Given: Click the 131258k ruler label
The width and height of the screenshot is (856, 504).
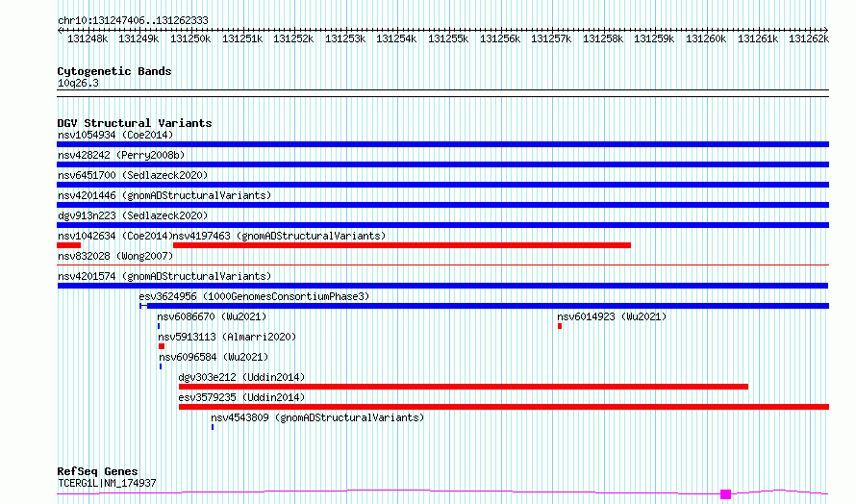Looking at the screenshot, I should (603, 38).
